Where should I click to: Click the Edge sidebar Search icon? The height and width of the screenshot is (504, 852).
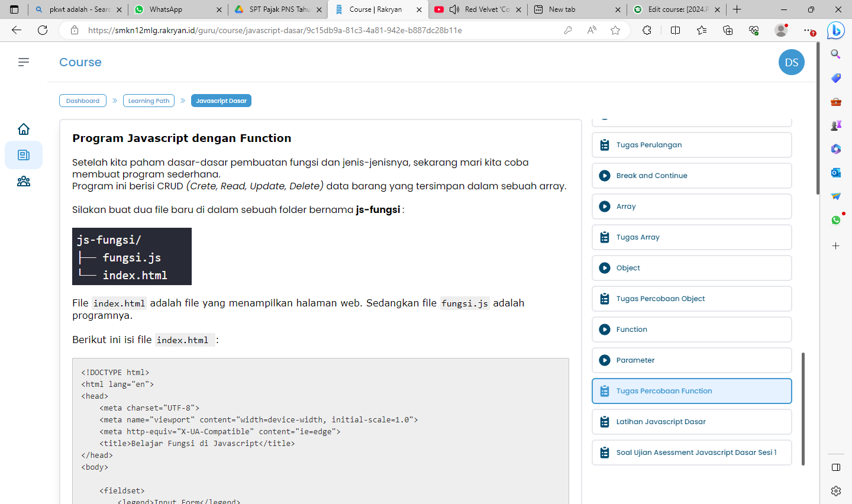[835, 54]
